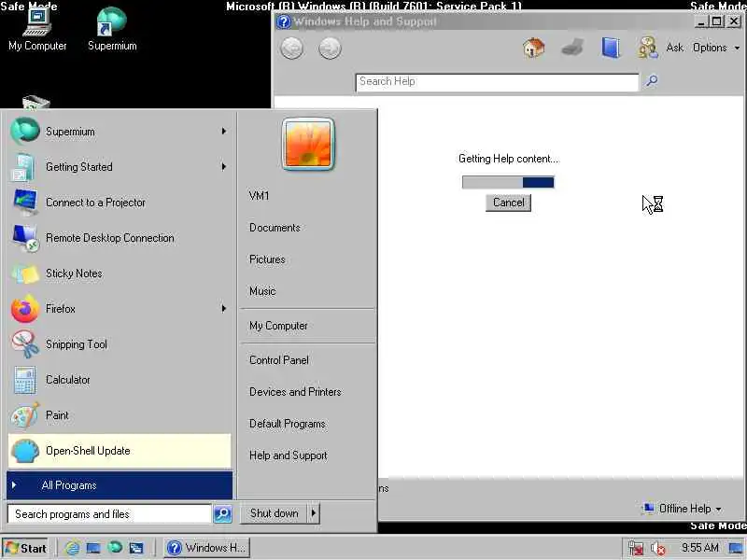Open Getting Started in the Start menu
747x560 pixels.
point(120,167)
